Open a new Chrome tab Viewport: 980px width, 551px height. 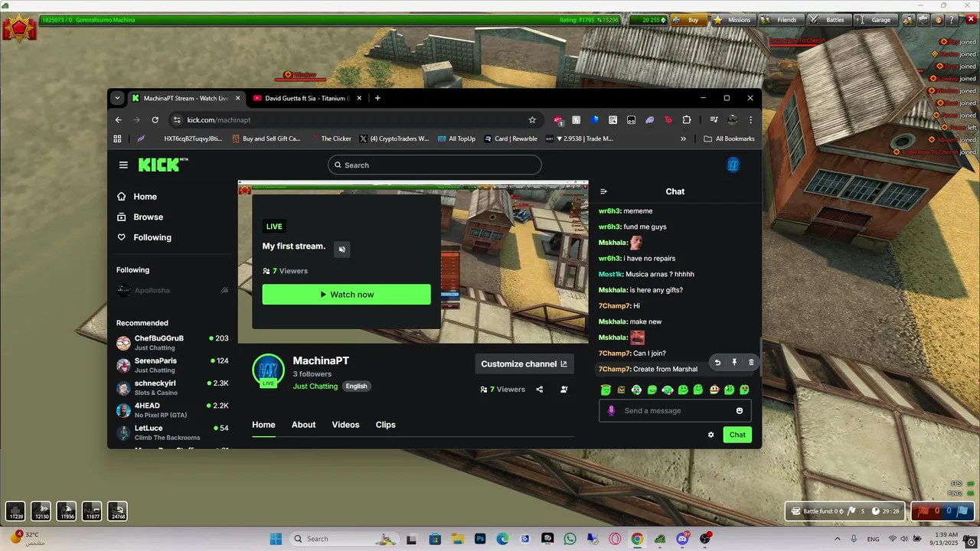377,98
